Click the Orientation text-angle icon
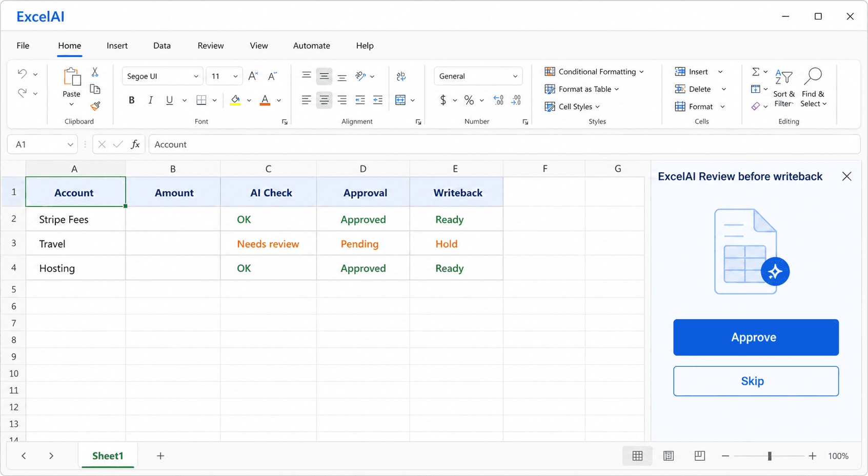The width and height of the screenshot is (868, 476). (x=360, y=76)
